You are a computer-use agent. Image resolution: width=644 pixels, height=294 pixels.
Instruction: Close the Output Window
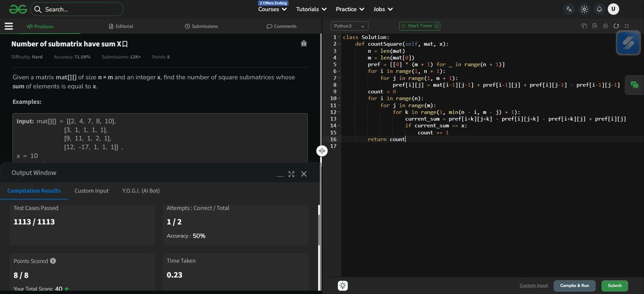click(x=304, y=174)
